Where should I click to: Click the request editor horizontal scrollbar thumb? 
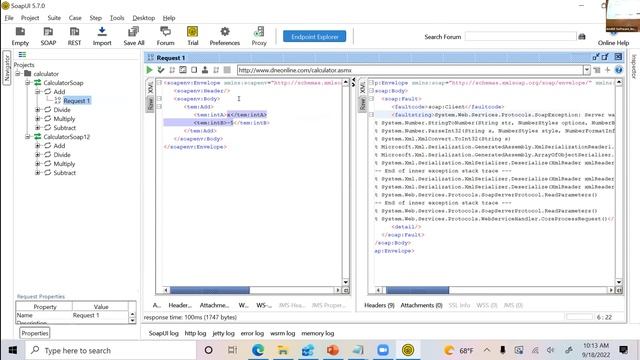pos(210,290)
